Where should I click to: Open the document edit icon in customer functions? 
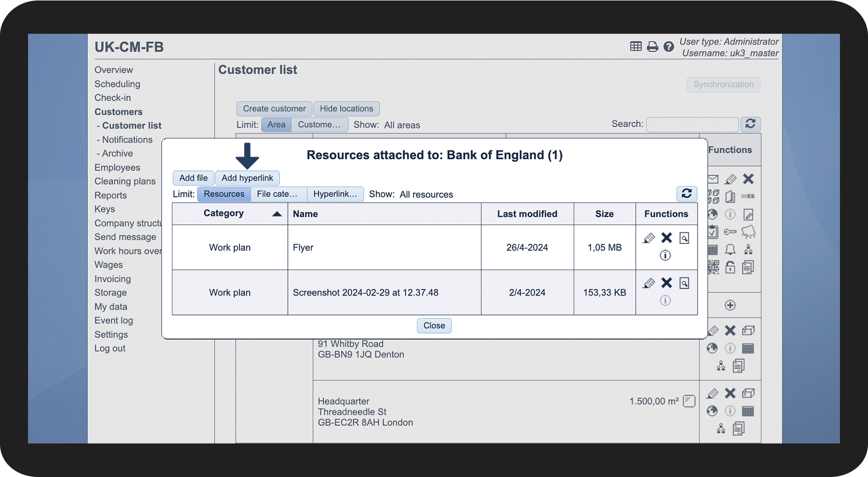tap(748, 214)
